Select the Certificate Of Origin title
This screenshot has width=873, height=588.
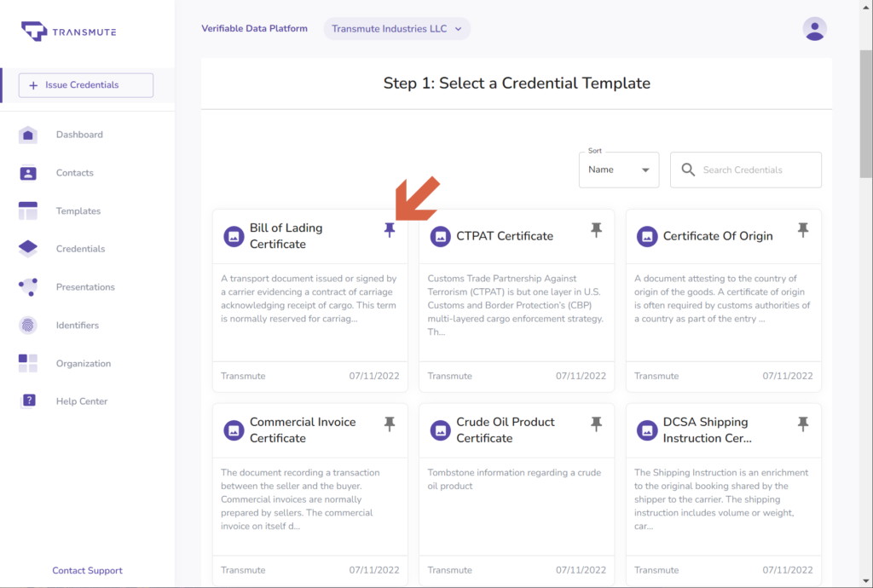click(x=718, y=236)
